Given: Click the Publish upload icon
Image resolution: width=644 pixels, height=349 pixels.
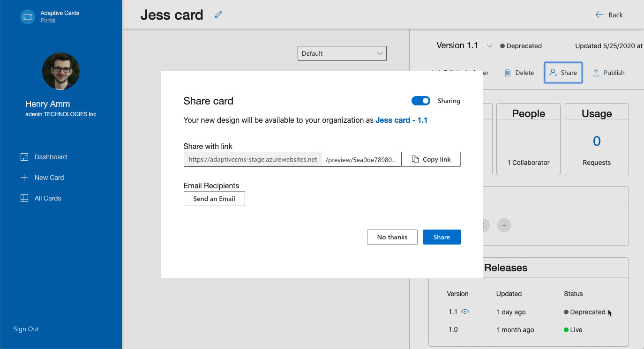Looking at the screenshot, I should point(596,73).
